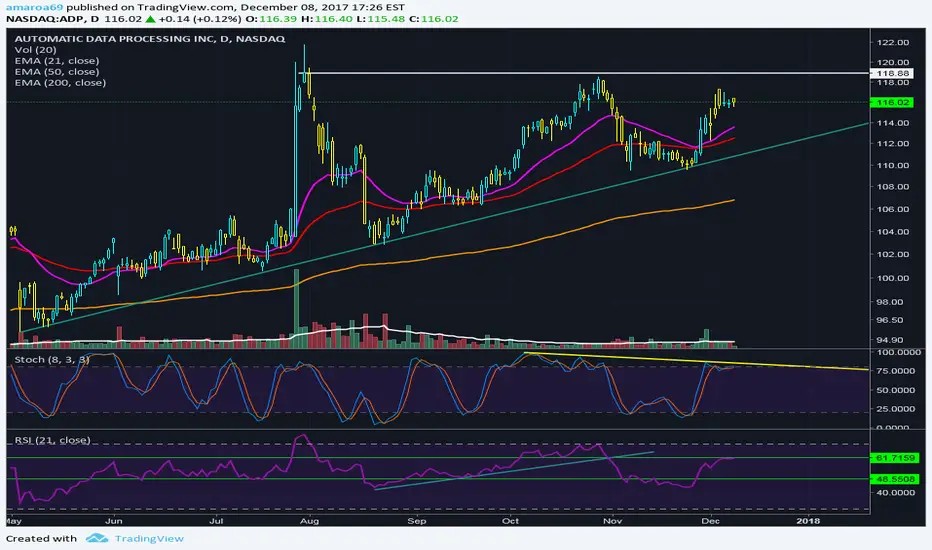Click the 48.5508 RSI value tag

coord(896,479)
